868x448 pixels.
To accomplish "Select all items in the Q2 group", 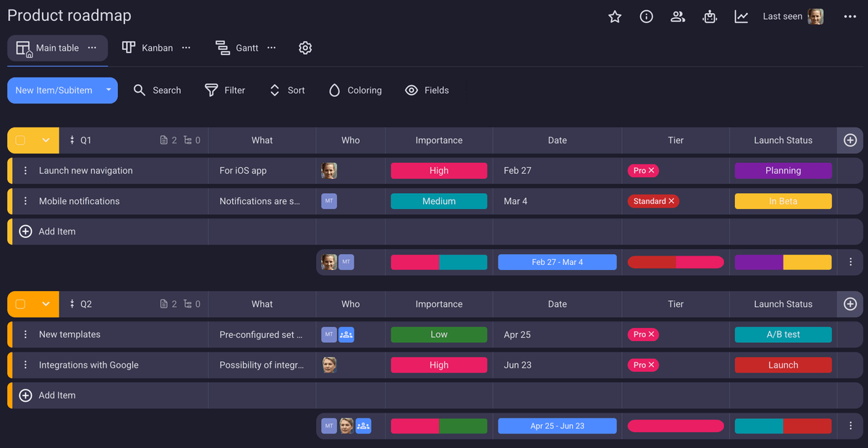I will click(x=20, y=304).
